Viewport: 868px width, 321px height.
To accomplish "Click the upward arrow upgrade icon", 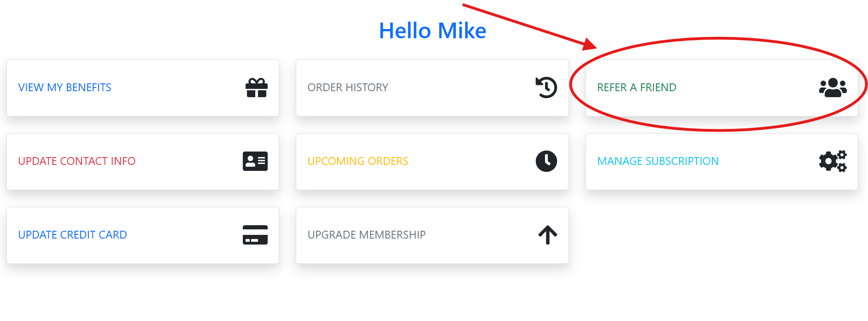I will (x=548, y=235).
